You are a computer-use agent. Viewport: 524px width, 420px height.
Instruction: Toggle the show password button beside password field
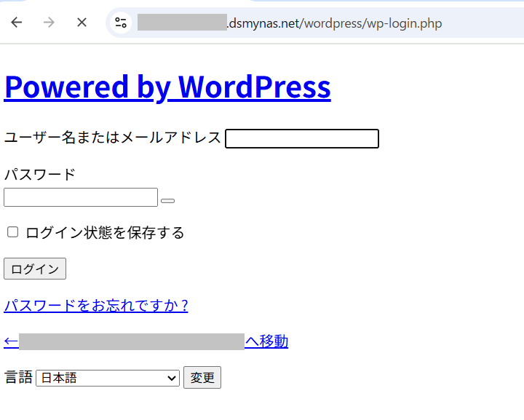pyautogui.click(x=168, y=201)
